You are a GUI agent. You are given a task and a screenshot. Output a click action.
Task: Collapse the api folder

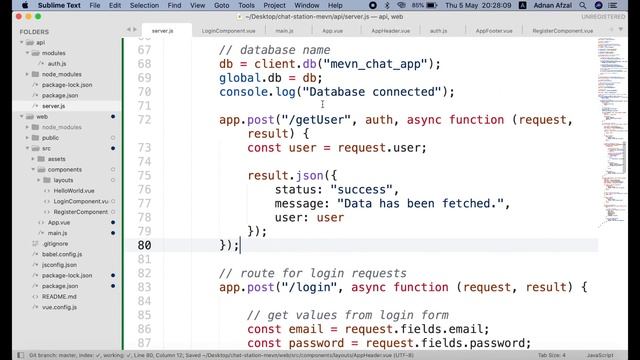coord(22,42)
